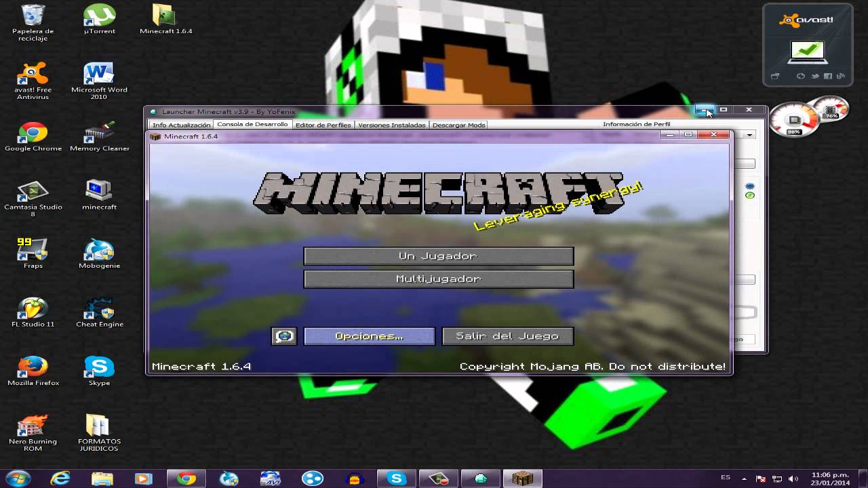Open Skype desktop shortcut

click(99, 371)
